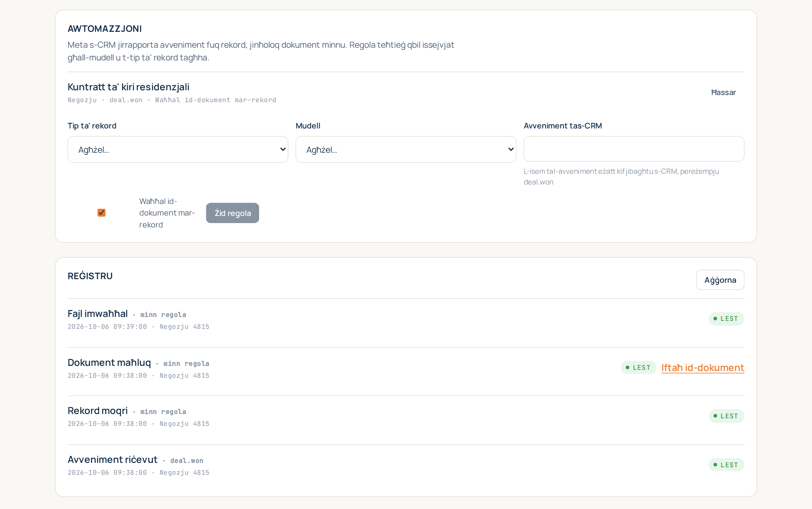Select the Rekord moqri log entry title
Viewport: 812px width, 509px height.
click(98, 411)
